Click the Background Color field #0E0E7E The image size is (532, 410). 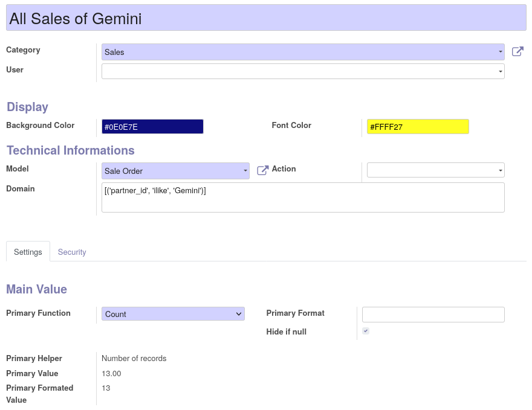tap(152, 127)
